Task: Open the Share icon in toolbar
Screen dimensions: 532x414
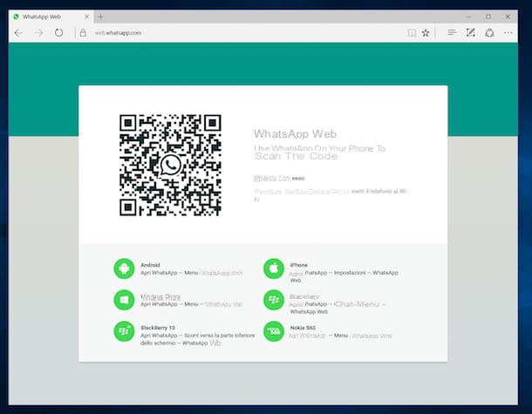Action: click(489, 33)
